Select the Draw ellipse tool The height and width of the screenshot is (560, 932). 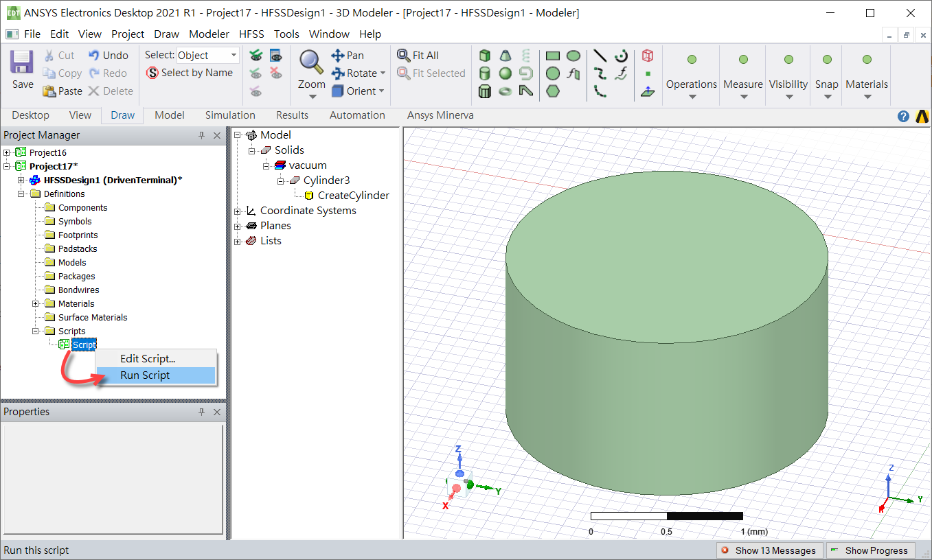pyautogui.click(x=573, y=56)
